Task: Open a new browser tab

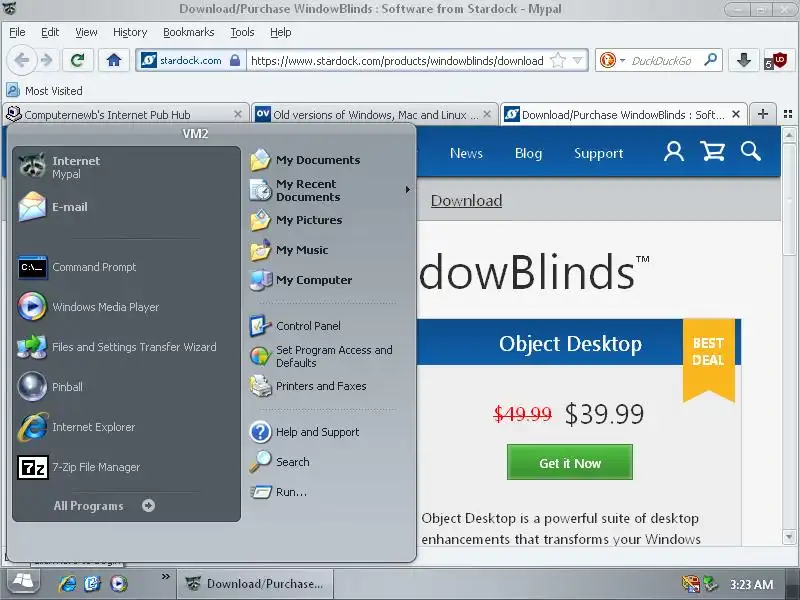Action: [x=763, y=114]
